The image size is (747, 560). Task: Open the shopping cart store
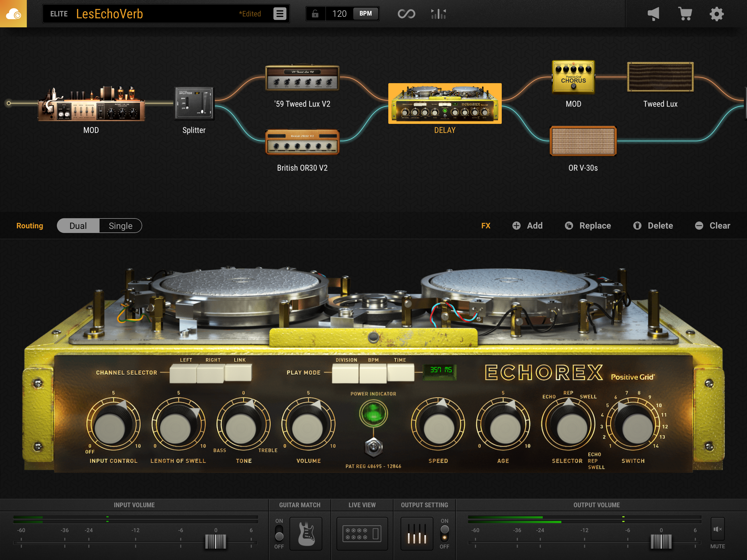pos(685,14)
